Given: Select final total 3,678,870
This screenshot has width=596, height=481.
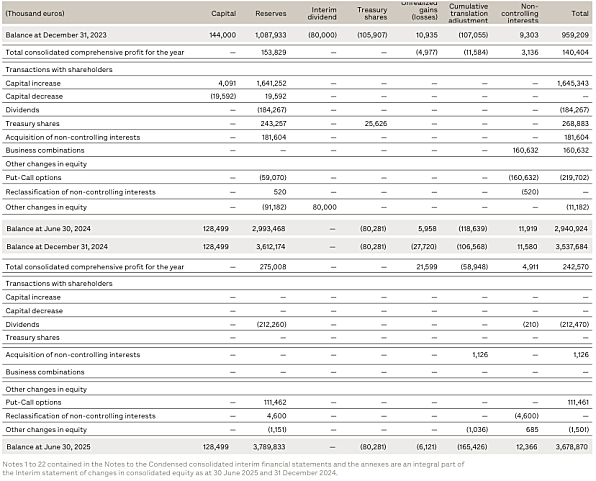Looking at the screenshot, I should click(x=572, y=447).
